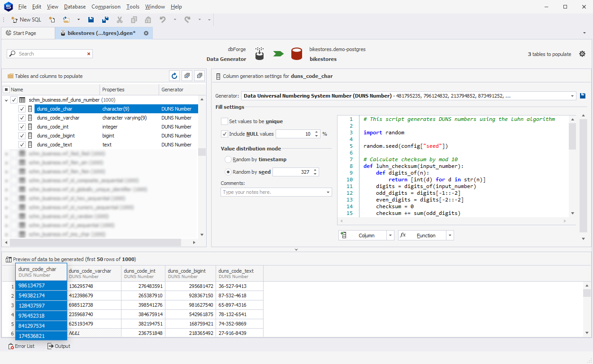Click the expand all tree nodes icon
Screen dimensions: 593x364
(187, 76)
